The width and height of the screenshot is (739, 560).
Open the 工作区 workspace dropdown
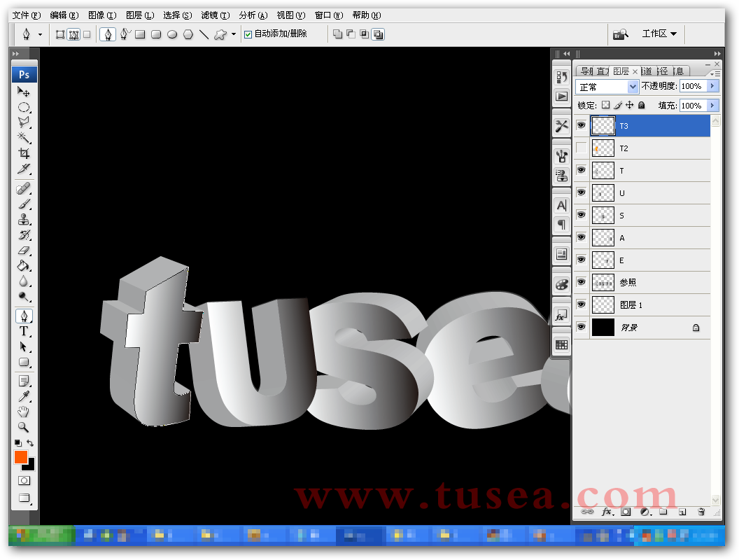(659, 34)
